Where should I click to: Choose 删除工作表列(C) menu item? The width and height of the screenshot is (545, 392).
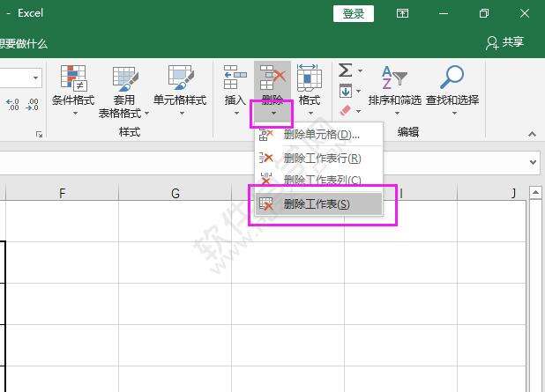point(318,180)
